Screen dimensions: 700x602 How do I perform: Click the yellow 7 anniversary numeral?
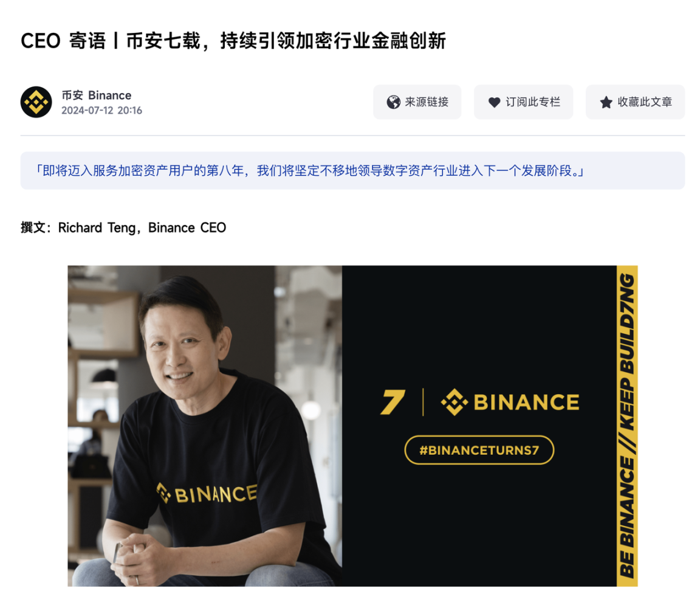[x=393, y=402]
